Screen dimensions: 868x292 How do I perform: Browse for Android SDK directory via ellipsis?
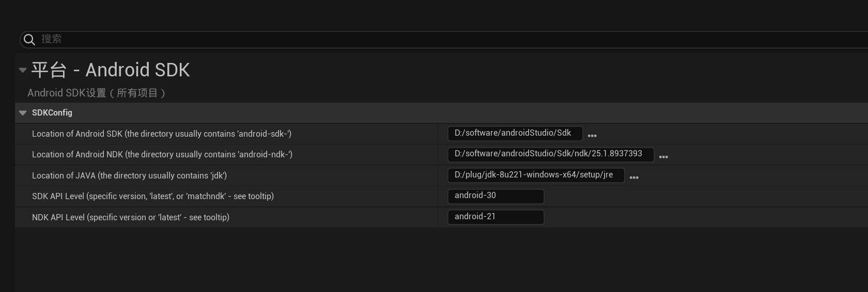click(592, 135)
